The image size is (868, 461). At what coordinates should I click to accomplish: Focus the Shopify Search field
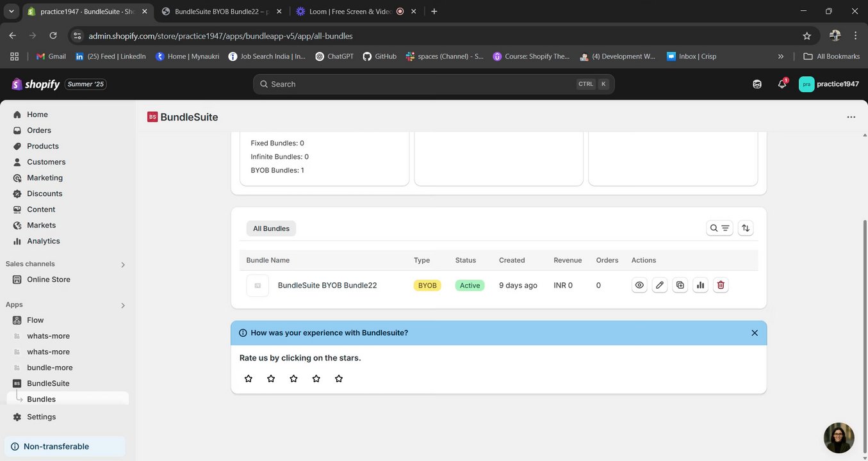(434, 84)
